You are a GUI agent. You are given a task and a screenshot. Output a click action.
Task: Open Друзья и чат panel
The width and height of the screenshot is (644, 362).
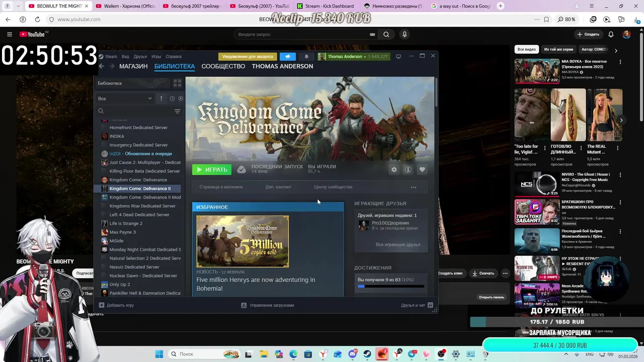pyautogui.click(x=417, y=305)
